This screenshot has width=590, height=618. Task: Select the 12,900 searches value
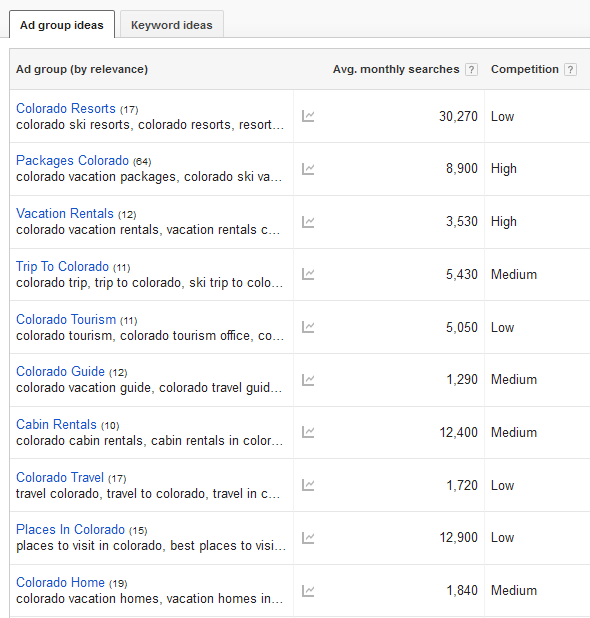[x=458, y=537]
